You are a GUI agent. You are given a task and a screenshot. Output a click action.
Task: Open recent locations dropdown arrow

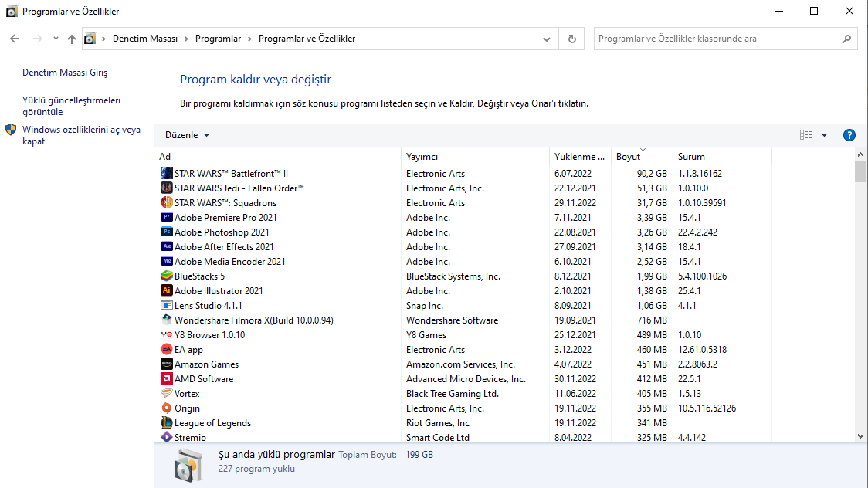click(56, 39)
